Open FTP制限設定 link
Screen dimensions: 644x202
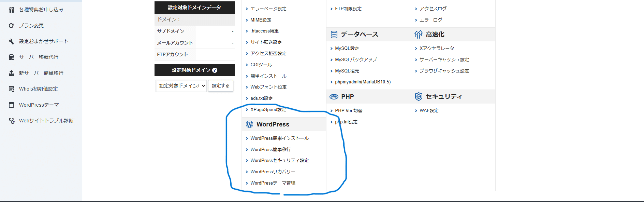click(x=348, y=9)
